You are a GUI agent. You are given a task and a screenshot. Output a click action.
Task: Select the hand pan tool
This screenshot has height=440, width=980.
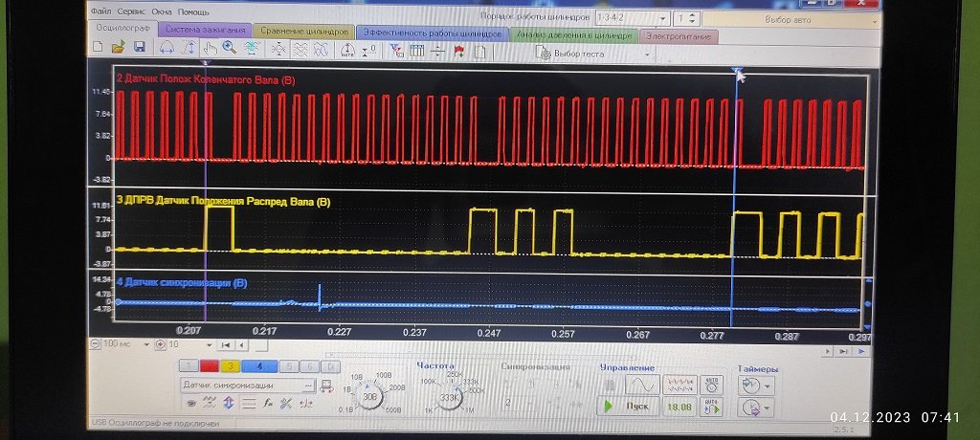pyautogui.click(x=210, y=49)
